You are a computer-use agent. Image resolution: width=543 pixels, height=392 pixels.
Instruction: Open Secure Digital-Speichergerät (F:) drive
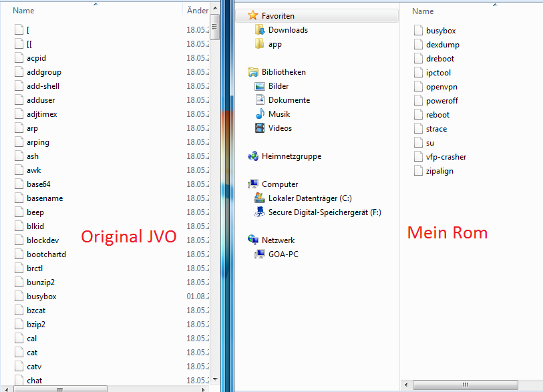(325, 212)
